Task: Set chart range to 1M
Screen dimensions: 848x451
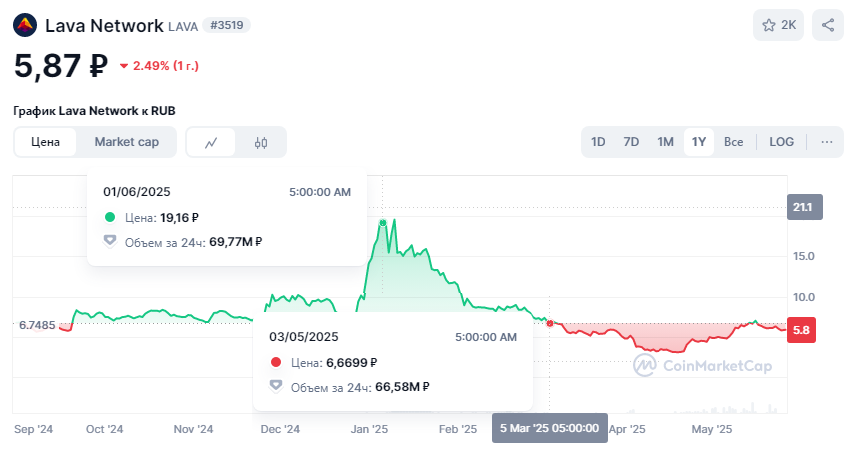Action: tap(665, 142)
